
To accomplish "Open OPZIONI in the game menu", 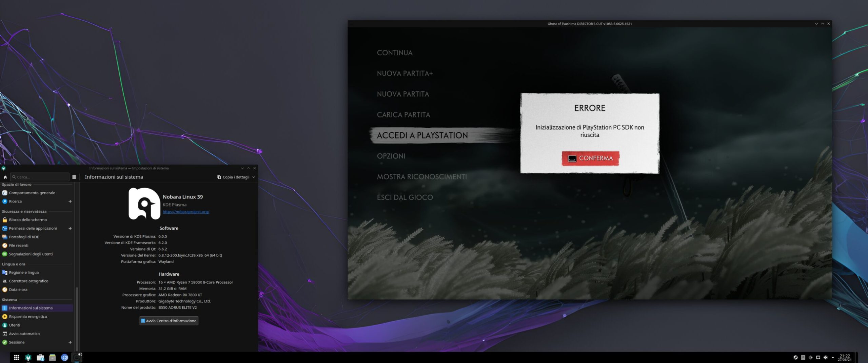I will tap(391, 156).
